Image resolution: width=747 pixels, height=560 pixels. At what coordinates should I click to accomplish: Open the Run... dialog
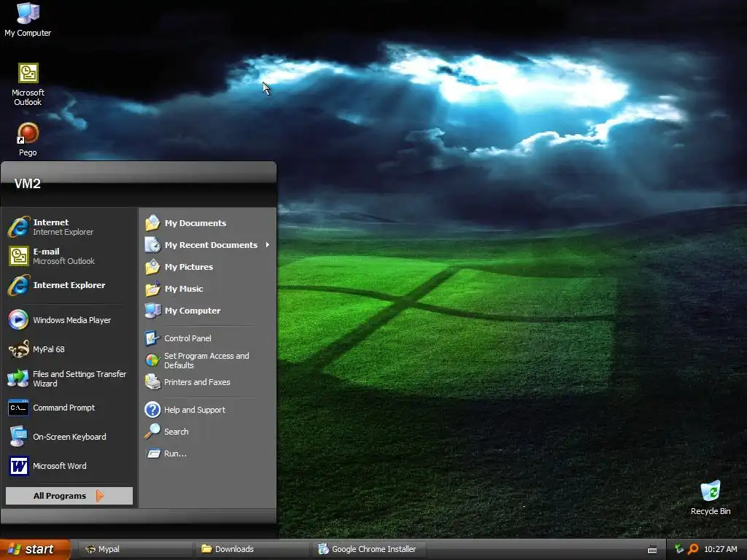pyautogui.click(x=208, y=454)
